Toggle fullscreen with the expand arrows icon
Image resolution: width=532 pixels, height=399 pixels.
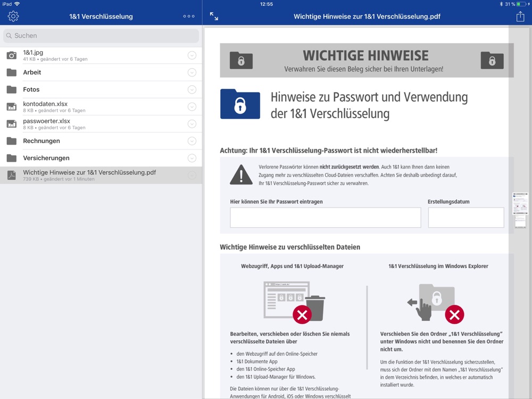[x=214, y=16]
